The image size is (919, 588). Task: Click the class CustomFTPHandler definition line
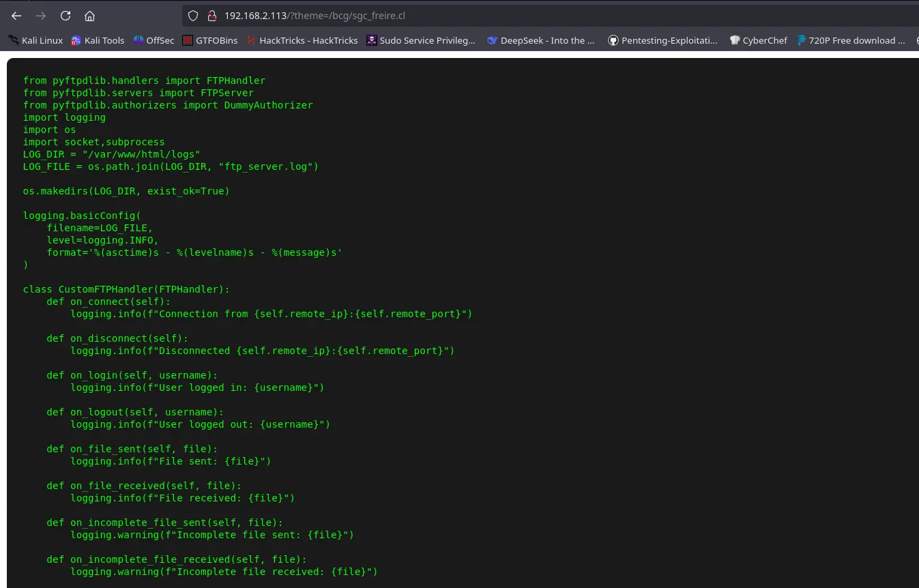[126, 289]
